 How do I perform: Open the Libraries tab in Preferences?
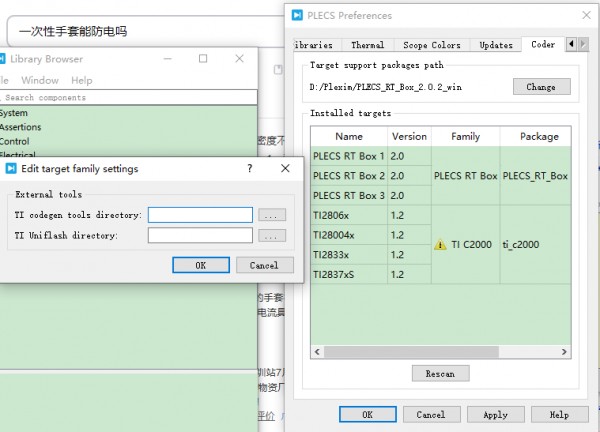point(315,45)
